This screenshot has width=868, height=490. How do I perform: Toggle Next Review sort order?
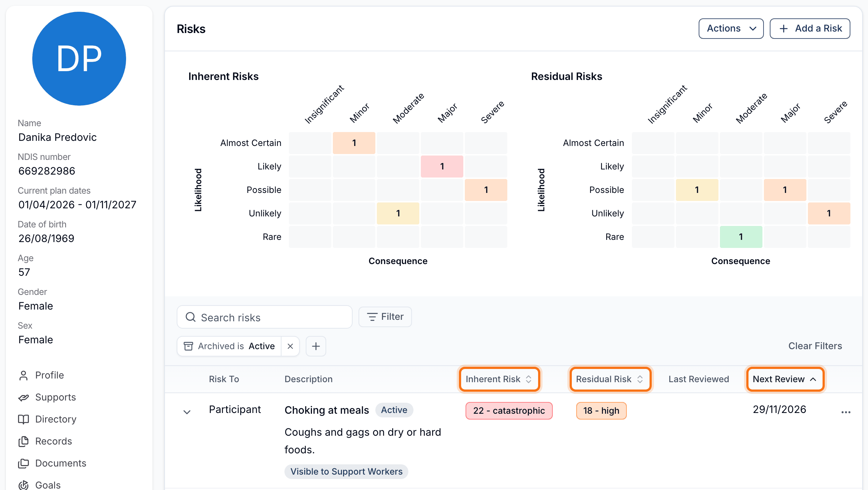point(785,379)
